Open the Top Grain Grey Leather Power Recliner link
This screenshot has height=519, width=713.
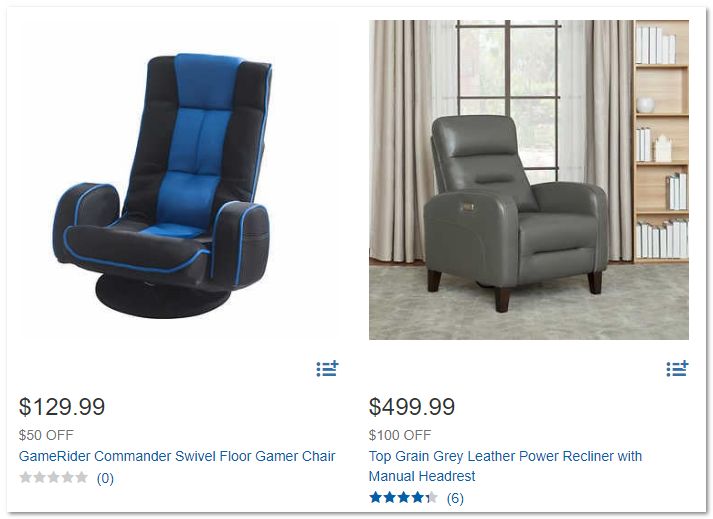505,466
